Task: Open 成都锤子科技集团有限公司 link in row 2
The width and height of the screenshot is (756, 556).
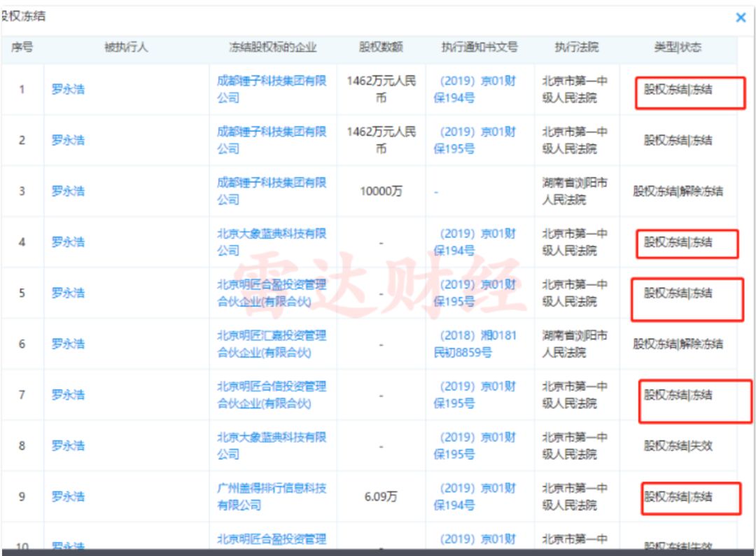Action: [x=272, y=140]
